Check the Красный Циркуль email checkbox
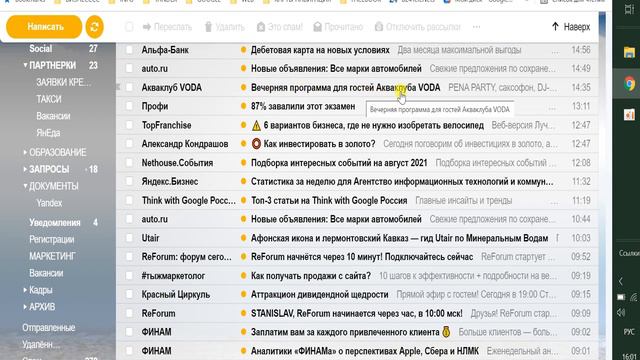This screenshot has height=360, width=640. [x=129, y=294]
